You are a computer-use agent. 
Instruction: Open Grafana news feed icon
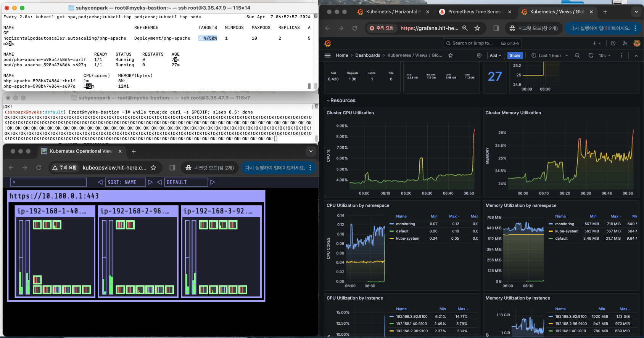[625, 43]
